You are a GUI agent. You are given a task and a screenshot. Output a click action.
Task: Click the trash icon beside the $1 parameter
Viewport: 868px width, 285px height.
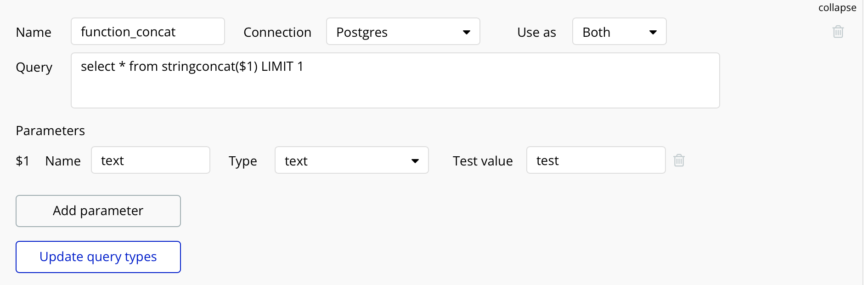679,160
